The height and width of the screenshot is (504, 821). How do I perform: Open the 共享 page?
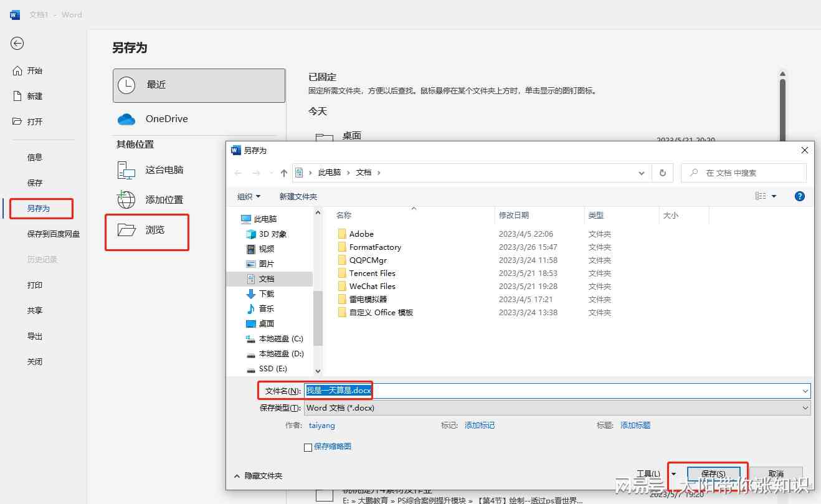coord(35,311)
